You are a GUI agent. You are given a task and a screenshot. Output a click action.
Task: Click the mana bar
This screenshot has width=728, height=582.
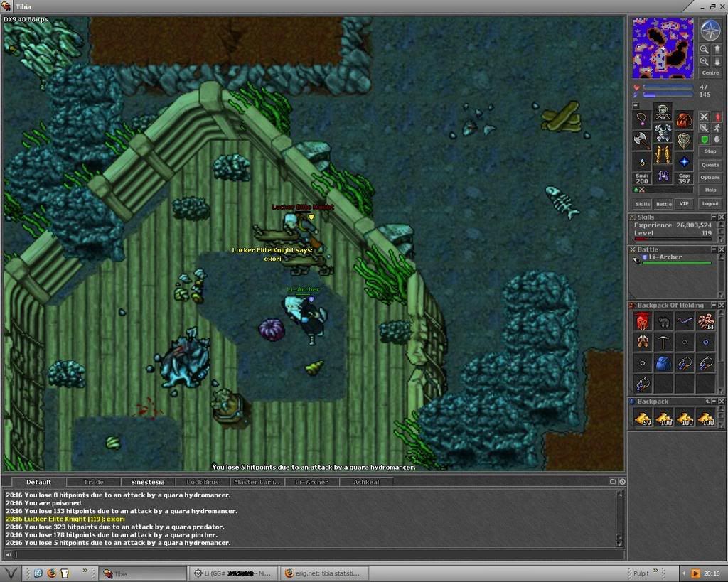pos(668,95)
